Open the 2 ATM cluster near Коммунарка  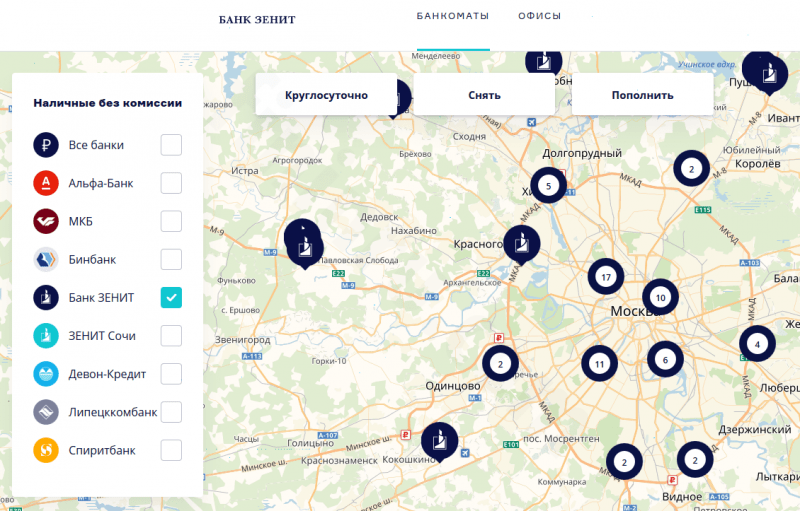624,462
